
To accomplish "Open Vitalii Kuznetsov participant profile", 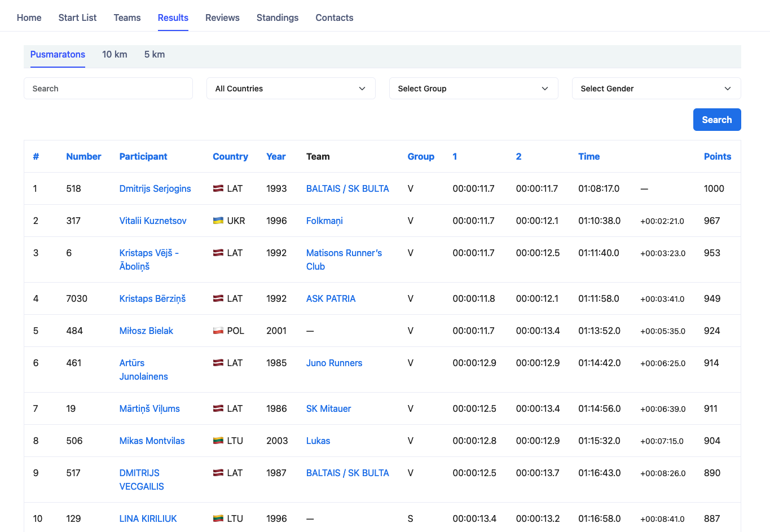I will (153, 221).
